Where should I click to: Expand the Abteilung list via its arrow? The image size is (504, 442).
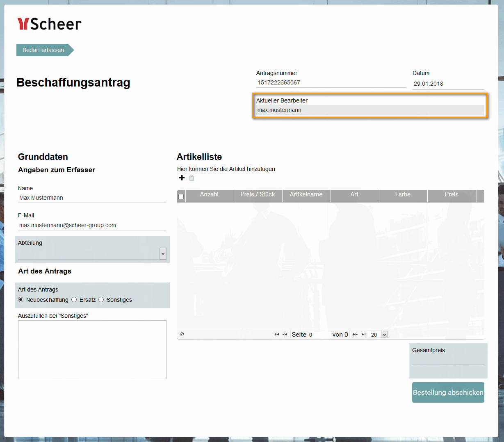163,253
